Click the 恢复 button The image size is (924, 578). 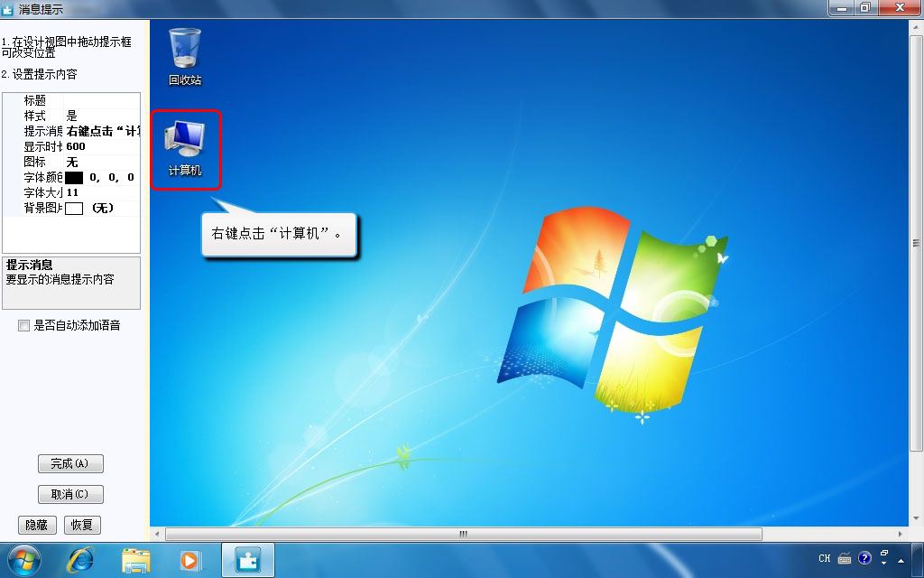coord(82,525)
